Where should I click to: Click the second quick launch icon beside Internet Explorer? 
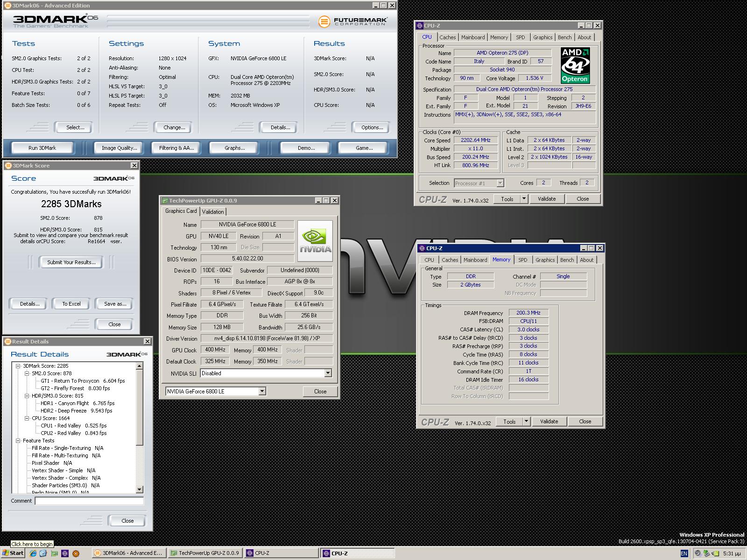pyautogui.click(x=43, y=553)
